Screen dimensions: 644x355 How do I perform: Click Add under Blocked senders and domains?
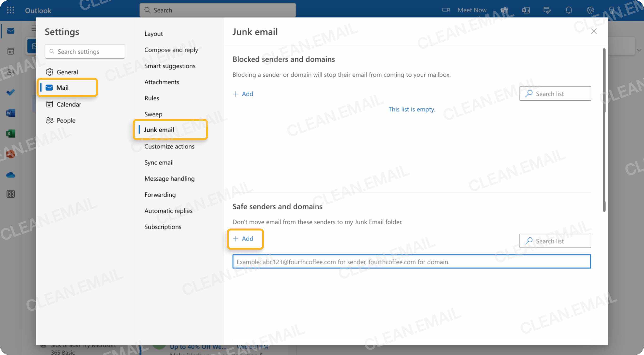pyautogui.click(x=243, y=94)
